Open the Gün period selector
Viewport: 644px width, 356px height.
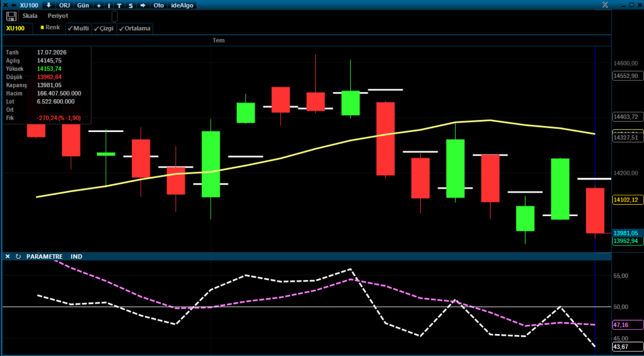[83, 5]
